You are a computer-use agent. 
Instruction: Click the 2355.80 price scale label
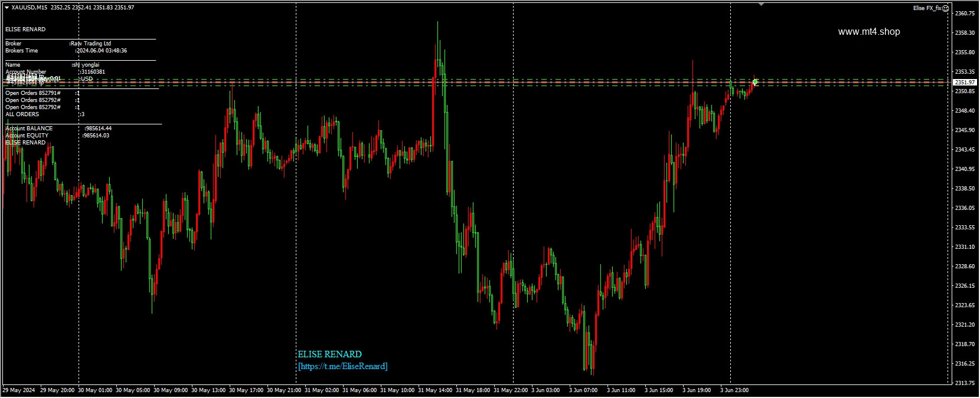[965, 52]
